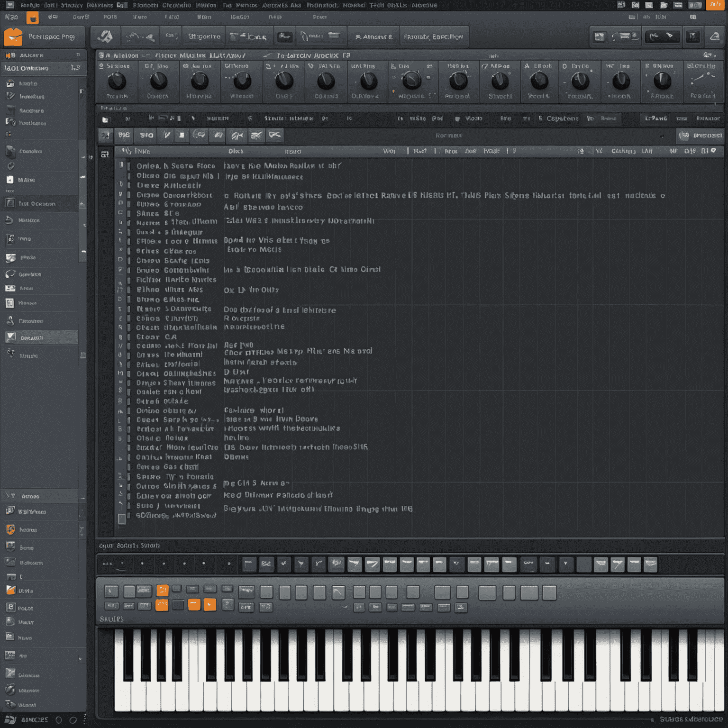The height and width of the screenshot is (728, 728).
Task: Click the triangular icon at far right of main toolbar
Action: tap(714, 36)
